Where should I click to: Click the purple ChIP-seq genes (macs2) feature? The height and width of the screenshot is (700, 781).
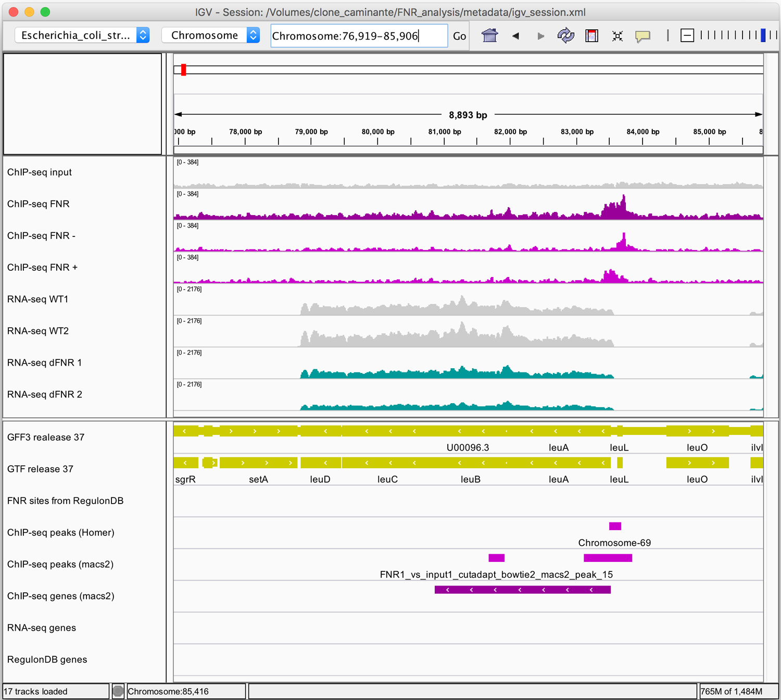pyautogui.click(x=522, y=590)
